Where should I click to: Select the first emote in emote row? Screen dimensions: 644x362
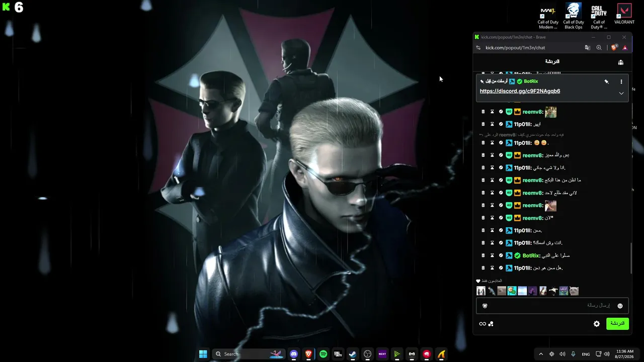pyautogui.click(x=481, y=291)
